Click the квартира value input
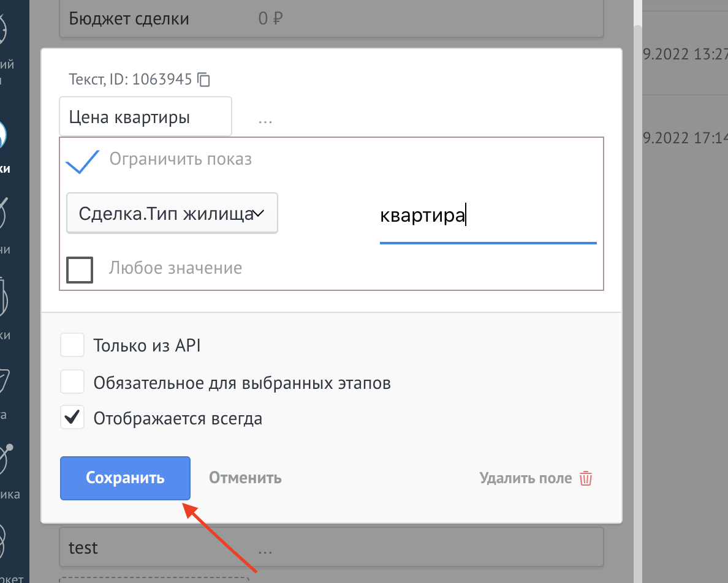The width and height of the screenshot is (728, 583). click(487, 217)
